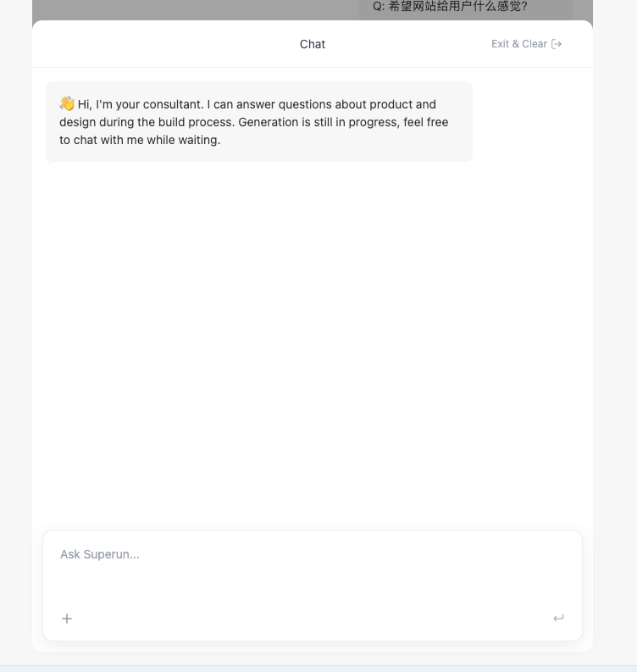Image resolution: width=637 pixels, height=672 pixels.
Task: Click the Chinese question text behind the dialog
Action: pos(450,6)
